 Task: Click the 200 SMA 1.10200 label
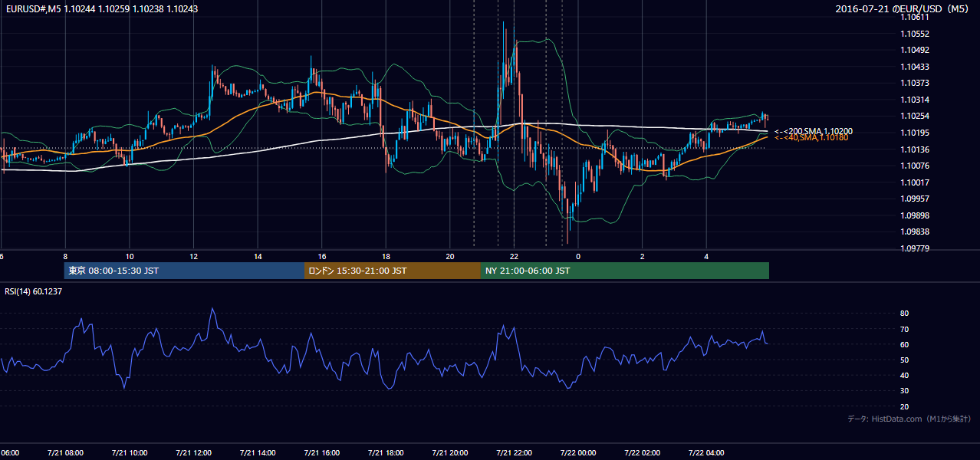814,132
